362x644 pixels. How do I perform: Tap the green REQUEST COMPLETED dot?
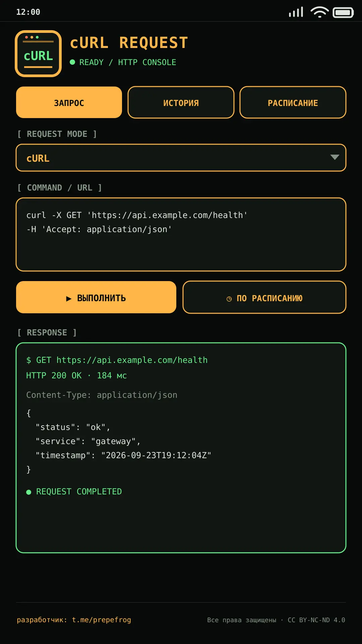point(29,492)
